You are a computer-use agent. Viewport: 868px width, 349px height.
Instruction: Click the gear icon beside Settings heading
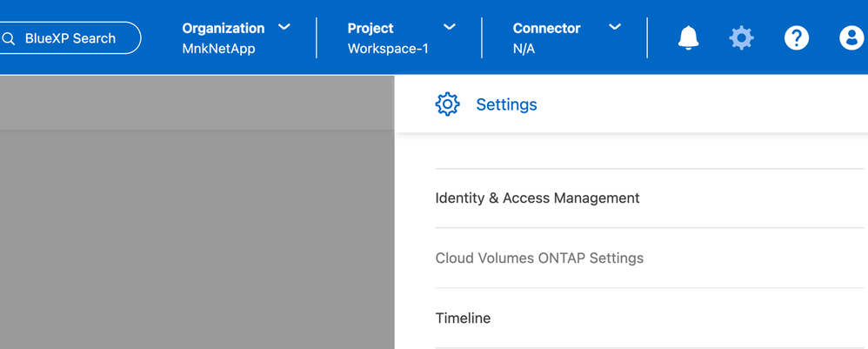point(447,104)
